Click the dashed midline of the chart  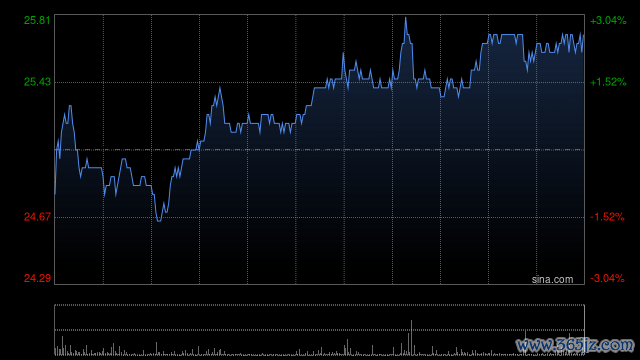319,150
